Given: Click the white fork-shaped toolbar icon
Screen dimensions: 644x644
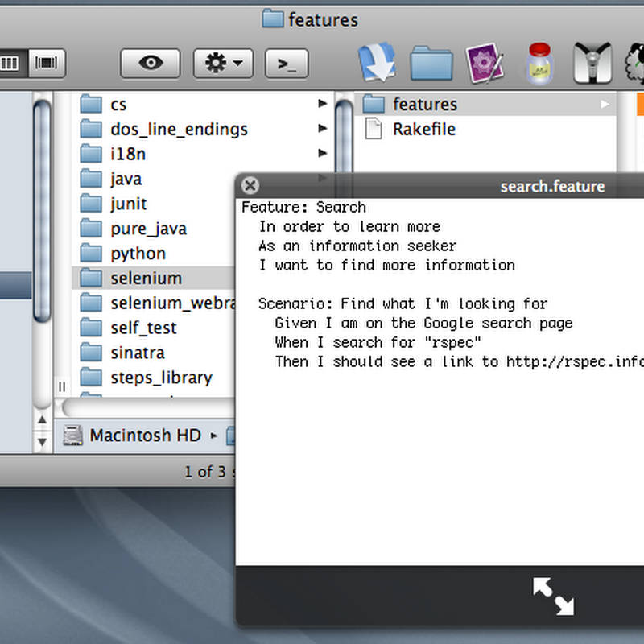Looking at the screenshot, I should [x=592, y=63].
